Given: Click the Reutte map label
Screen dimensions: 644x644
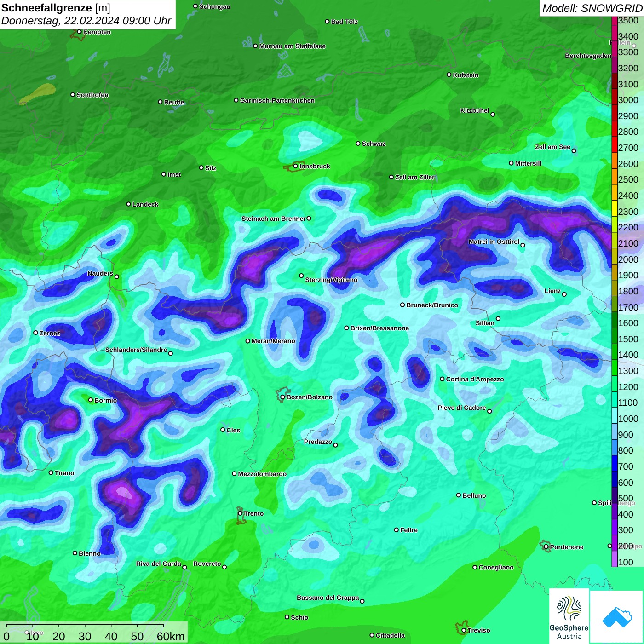Looking at the screenshot, I should click(x=174, y=102).
